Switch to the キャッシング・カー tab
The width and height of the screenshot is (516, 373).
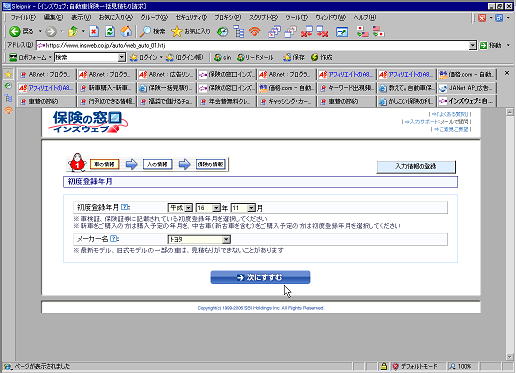(x=286, y=101)
